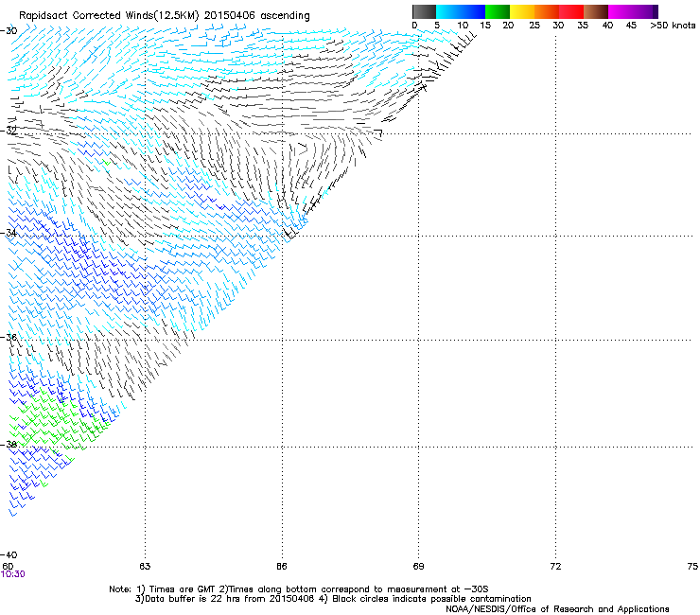This screenshot has width=700, height=615.
Task: Click the yellow 20-25 knots color swatch
Action: point(522,11)
